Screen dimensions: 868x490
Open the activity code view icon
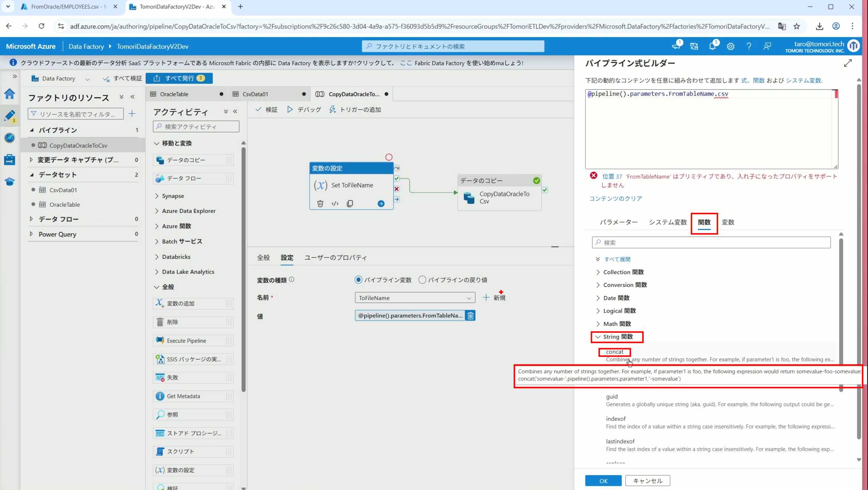click(335, 203)
